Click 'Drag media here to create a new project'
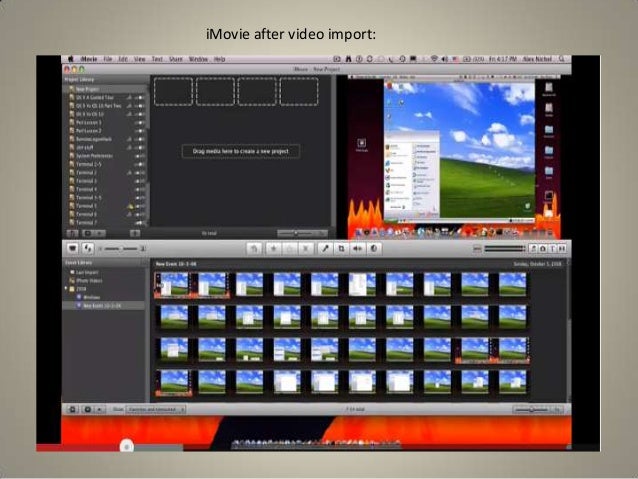The image size is (638, 479). point(241,151)
